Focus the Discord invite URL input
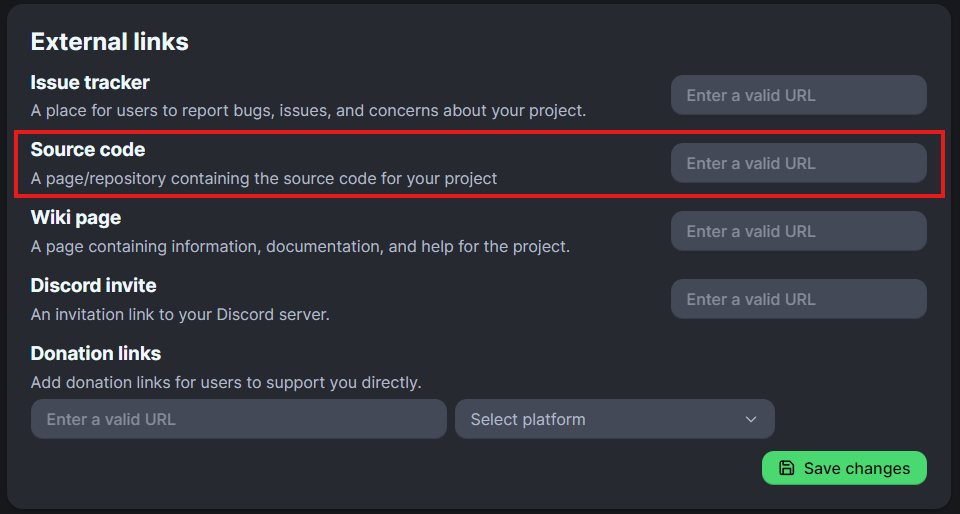This screenshot has height=514, width=960. click(x=798, y=299)
